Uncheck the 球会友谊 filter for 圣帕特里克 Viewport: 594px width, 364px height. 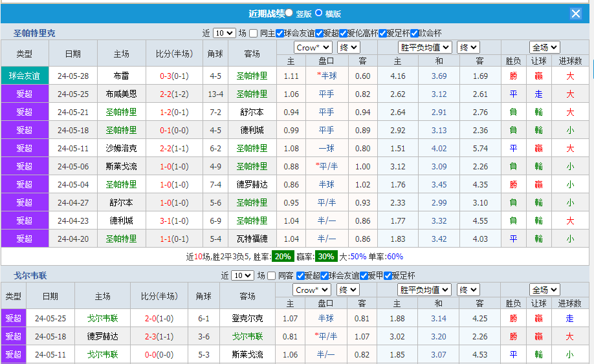280,34
